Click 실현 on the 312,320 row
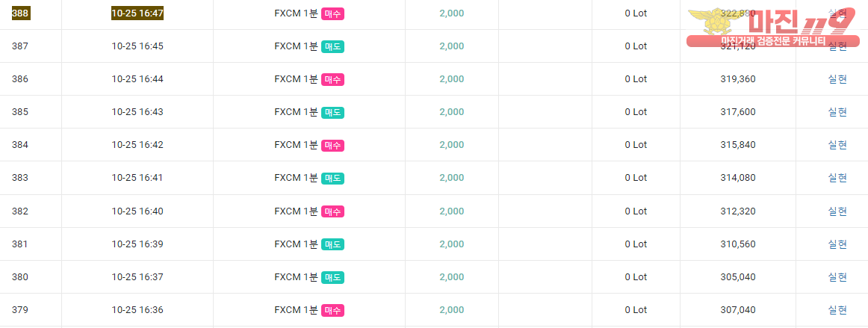 click(837, 211)
